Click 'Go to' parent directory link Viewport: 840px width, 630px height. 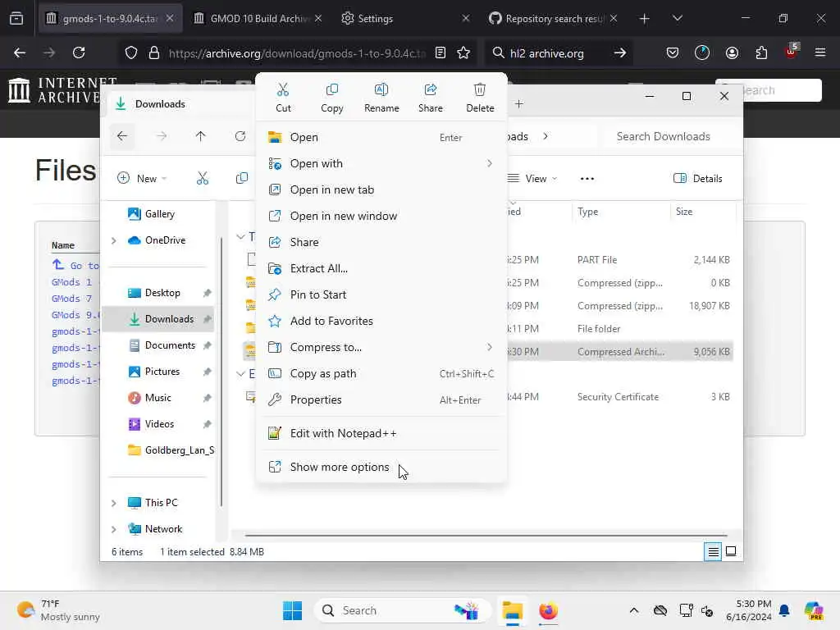coord(76,265)
